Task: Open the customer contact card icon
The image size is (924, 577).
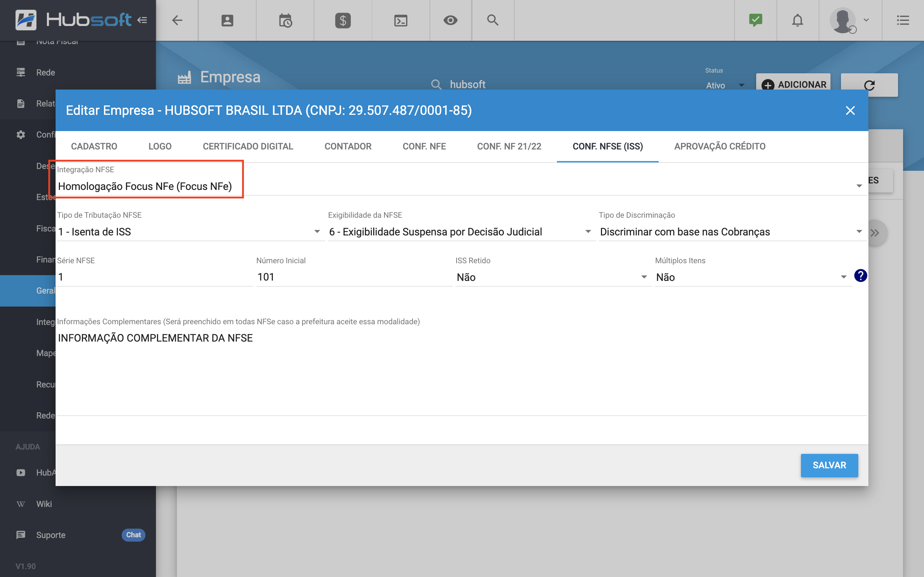Action: [x=227, y=20]
